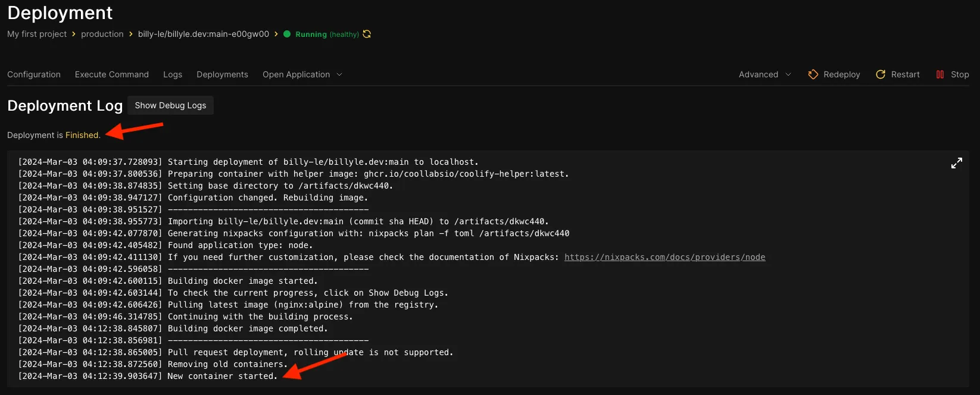Click the billy-le/billyle.dev:main-e00gw00 breadcrumb
This screenshot has width=980, height=395.
pyautogui.click(x=204, y=34)
